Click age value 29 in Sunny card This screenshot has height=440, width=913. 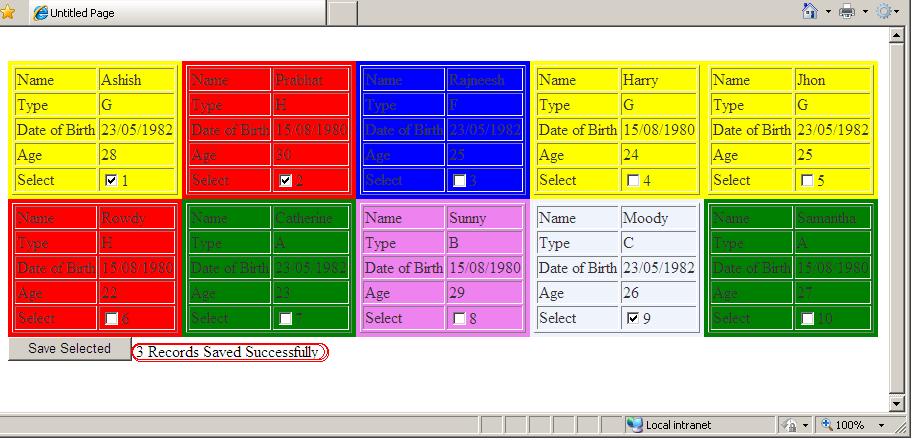click(457, 293)
